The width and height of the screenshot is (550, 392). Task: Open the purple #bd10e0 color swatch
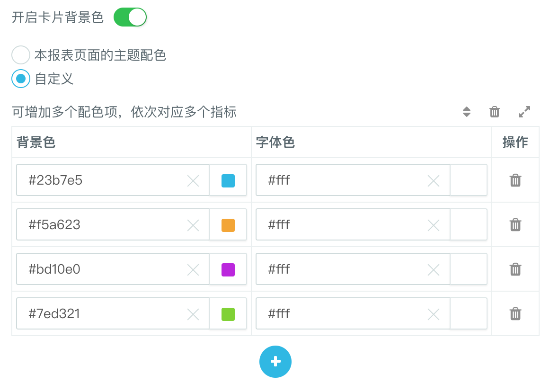[228, 270]
